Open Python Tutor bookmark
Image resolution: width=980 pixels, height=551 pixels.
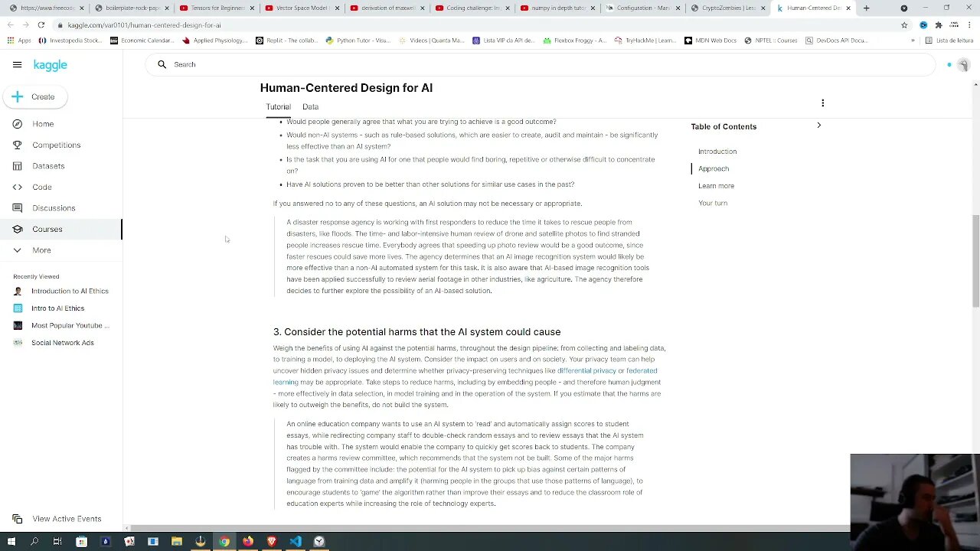(358, 41)
